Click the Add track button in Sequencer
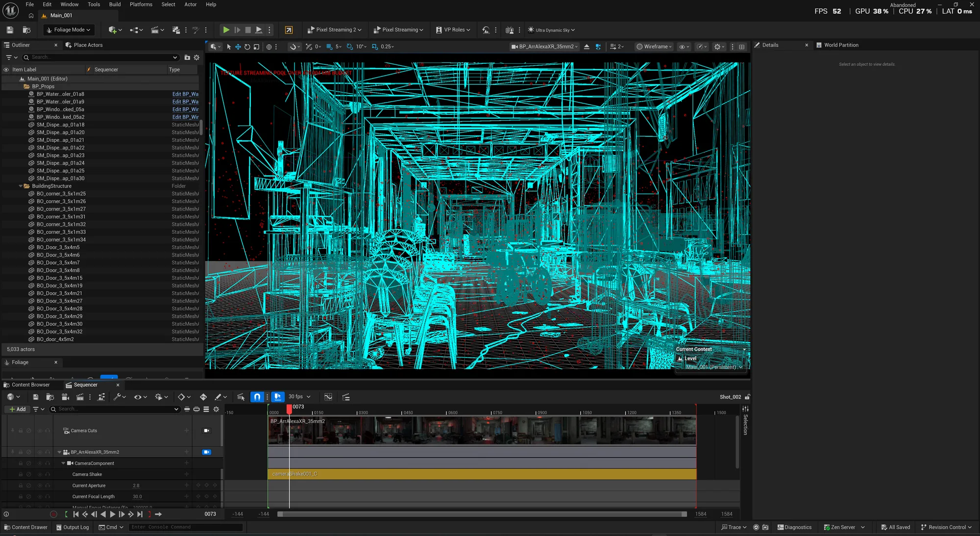Viewport: 980px width, 536px height. 17,409
